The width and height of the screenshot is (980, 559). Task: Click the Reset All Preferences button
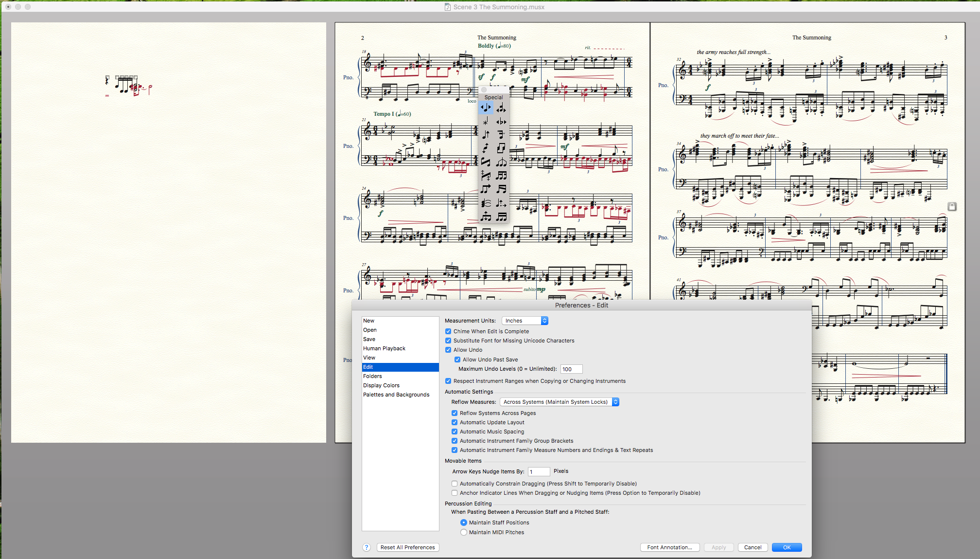pyautogui.click(x=407, y=547)
